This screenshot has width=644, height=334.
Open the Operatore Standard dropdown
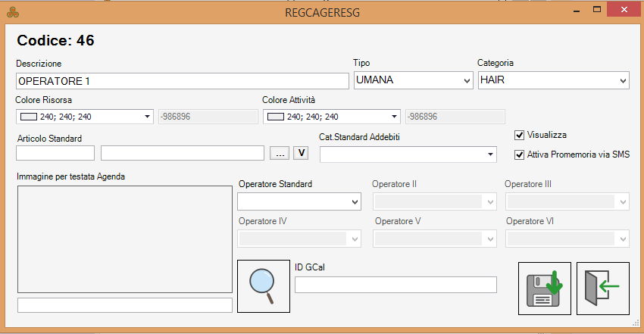click(x=299, y=201)
